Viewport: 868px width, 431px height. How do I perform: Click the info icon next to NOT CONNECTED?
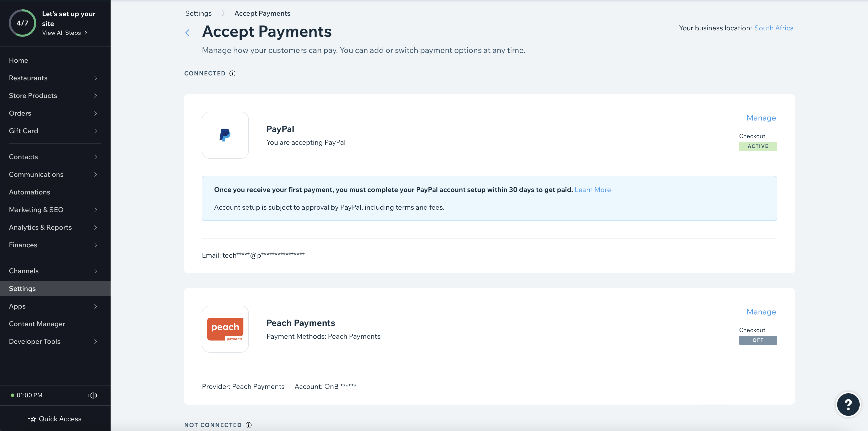click(x=249, y=425)
